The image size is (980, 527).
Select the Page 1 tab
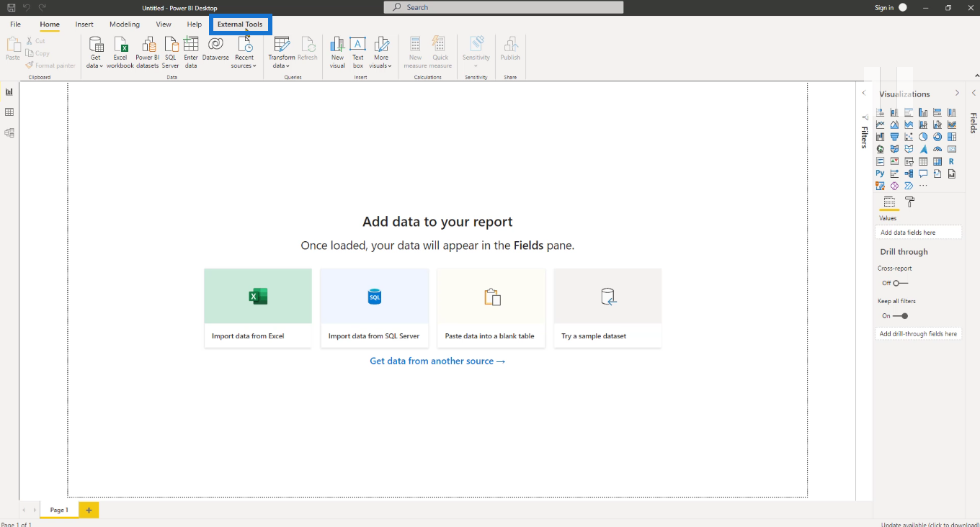[59, 510]
